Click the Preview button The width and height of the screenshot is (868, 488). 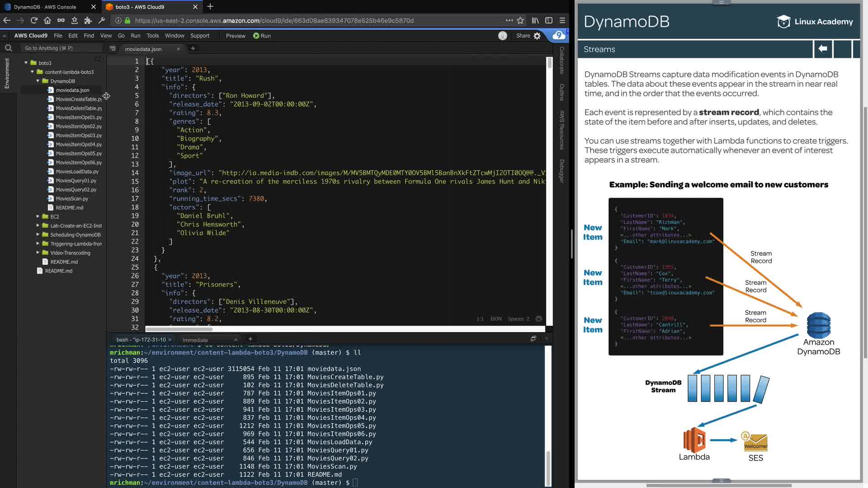point(236,36)
